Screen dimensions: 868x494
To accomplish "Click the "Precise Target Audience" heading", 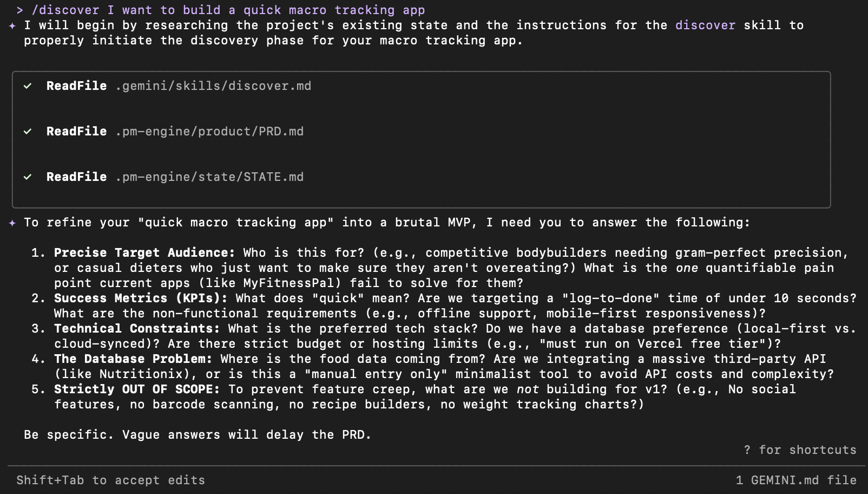I will pyautogui.click(x=144, y=253).
